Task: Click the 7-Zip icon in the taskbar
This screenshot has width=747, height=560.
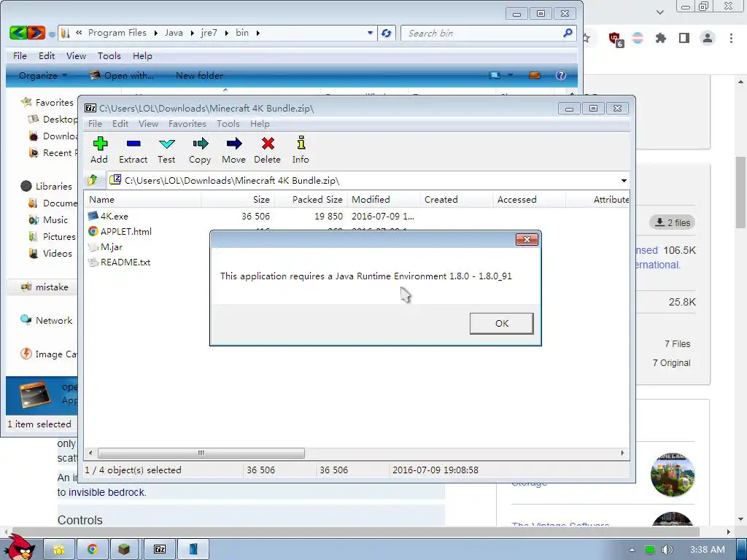Action: pyautogui.click(x=160, y=550)
